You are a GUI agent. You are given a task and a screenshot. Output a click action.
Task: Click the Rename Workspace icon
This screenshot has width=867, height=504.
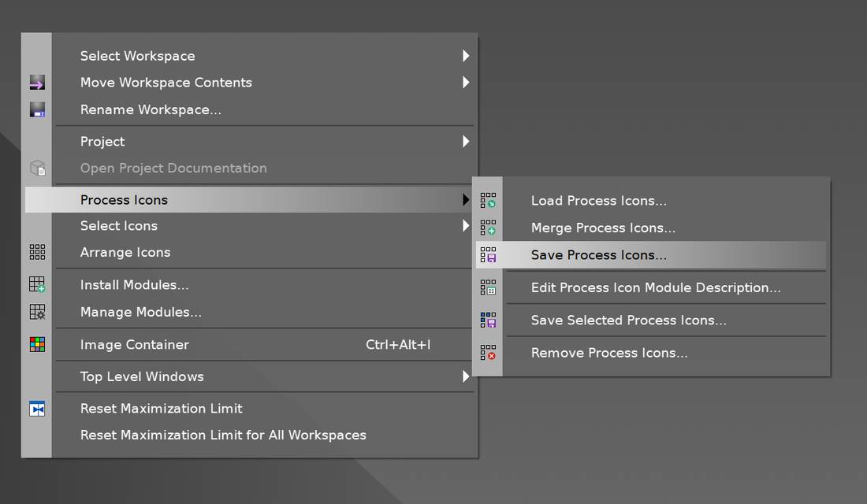click(37, 109)
